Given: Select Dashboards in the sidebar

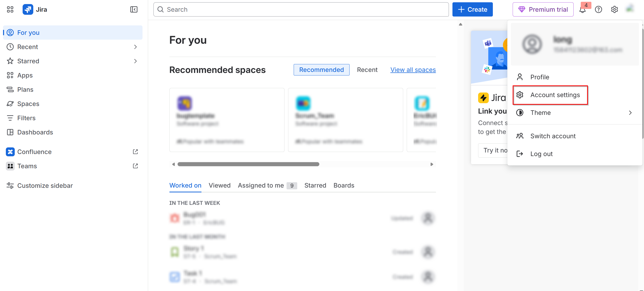Looking at the screenshot, I should [x=35, y=132].
